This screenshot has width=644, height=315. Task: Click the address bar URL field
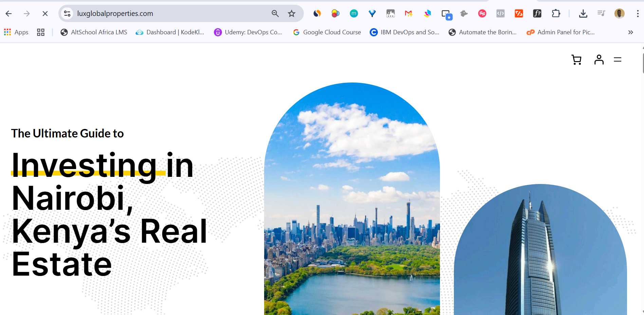(170, 14)
